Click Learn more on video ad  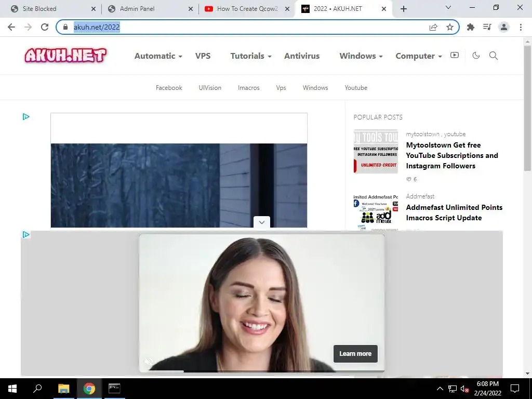coord(355,353)
